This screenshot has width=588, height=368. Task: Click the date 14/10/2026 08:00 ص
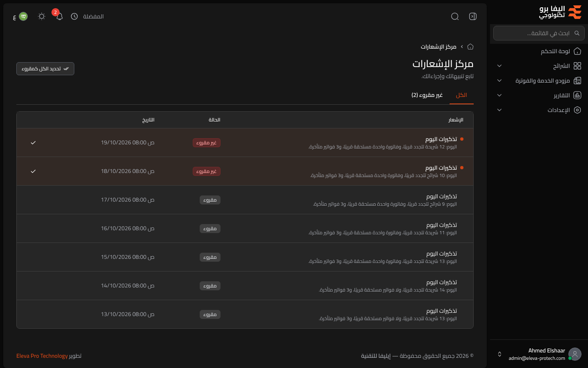(x=128, y=286)
